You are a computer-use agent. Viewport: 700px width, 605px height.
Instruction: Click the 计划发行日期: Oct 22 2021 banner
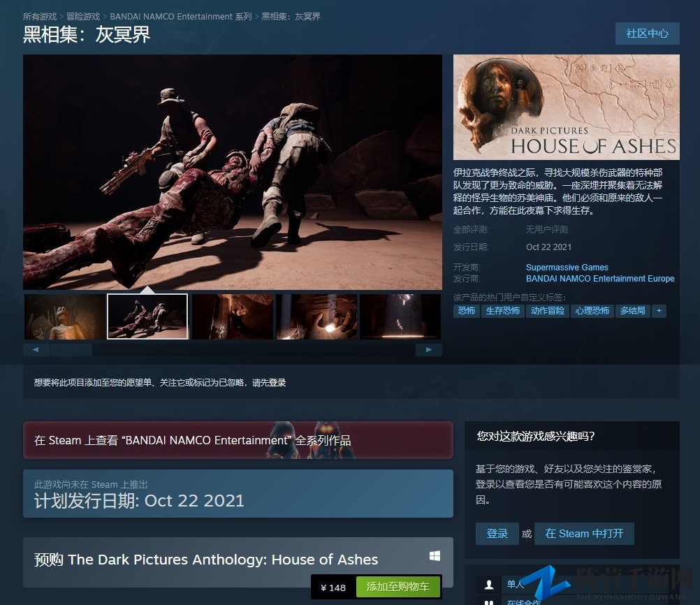pos(238,493)
